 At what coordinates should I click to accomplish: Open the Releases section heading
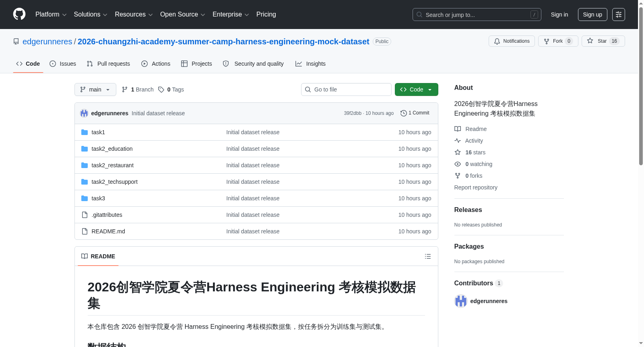coord(468,210)
